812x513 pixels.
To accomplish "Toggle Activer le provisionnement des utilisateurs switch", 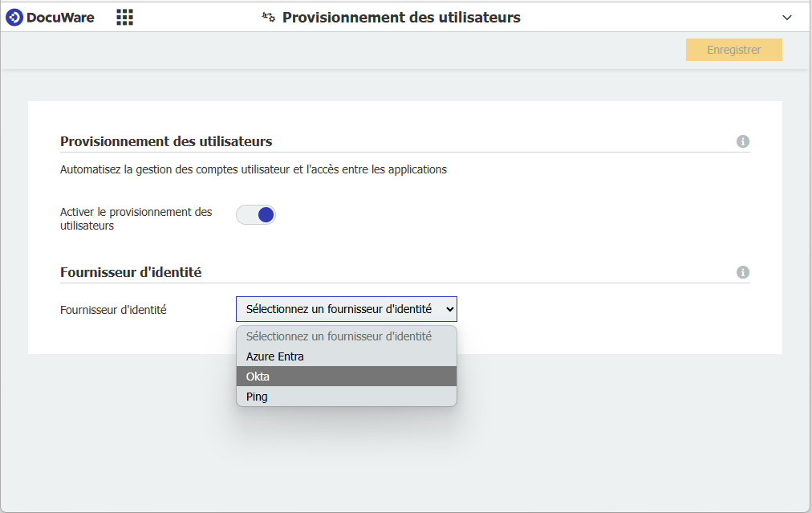I will click(x=256, y=214).
